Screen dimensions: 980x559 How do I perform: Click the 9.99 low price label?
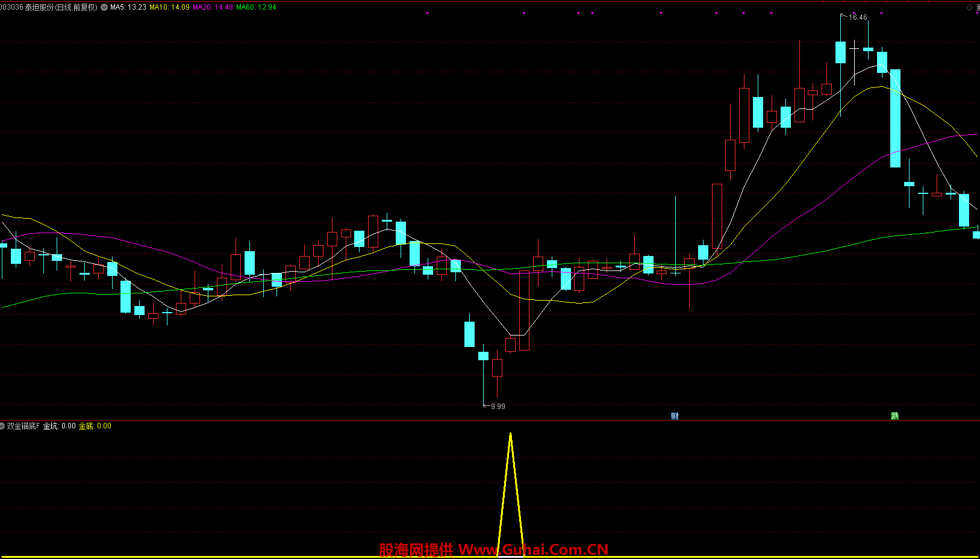tap(498, 407)
